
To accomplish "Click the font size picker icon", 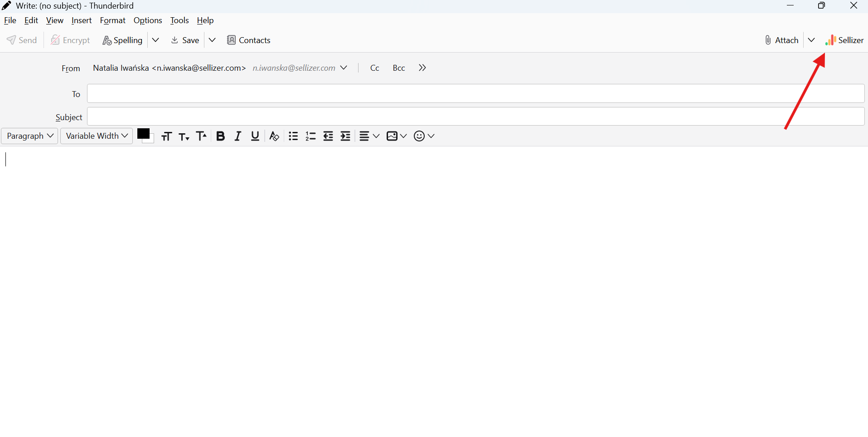I will [x=166, y=136].
